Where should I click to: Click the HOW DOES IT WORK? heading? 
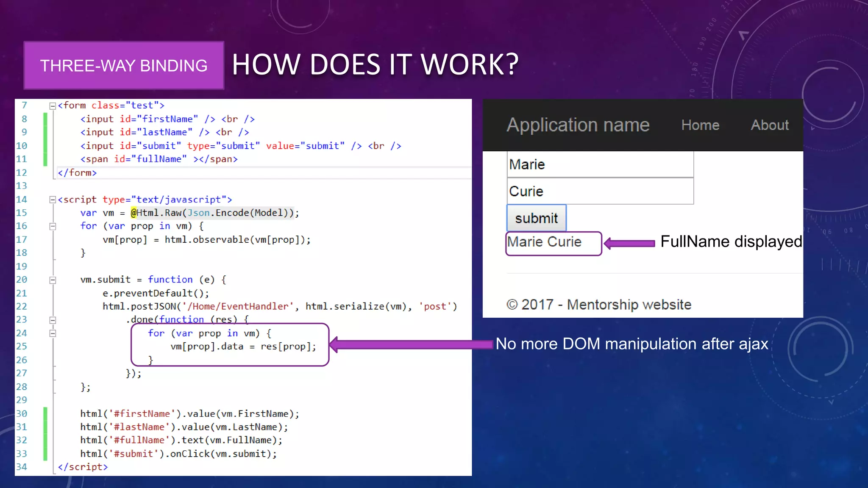375,65
